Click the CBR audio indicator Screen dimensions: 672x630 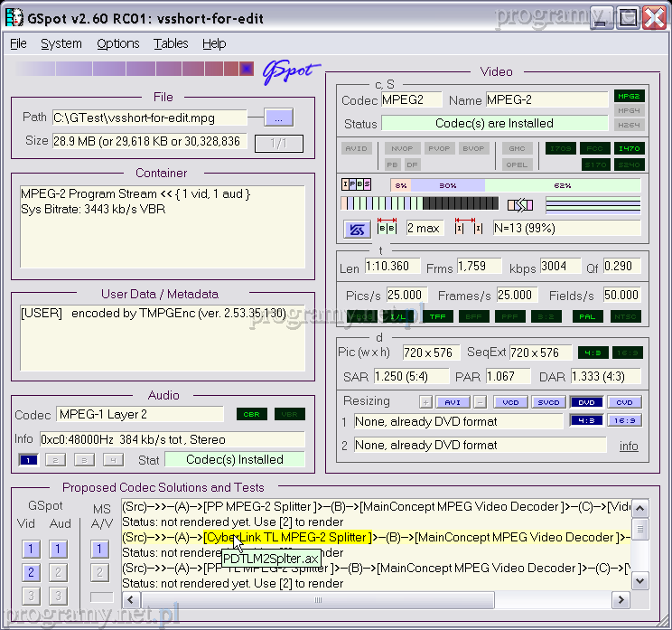click(x=252, y=415)
